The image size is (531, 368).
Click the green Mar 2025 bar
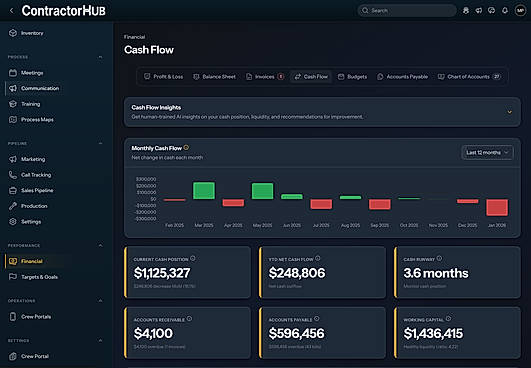[x=204, y=191]
